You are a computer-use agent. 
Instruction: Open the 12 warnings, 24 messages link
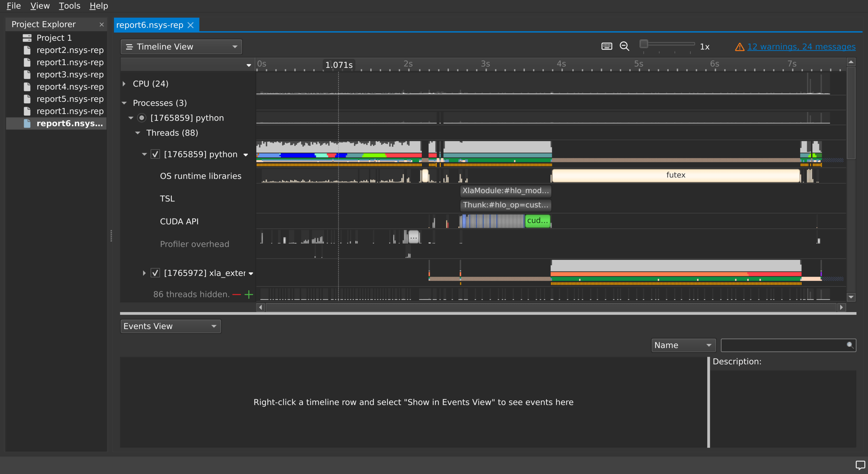801,47
